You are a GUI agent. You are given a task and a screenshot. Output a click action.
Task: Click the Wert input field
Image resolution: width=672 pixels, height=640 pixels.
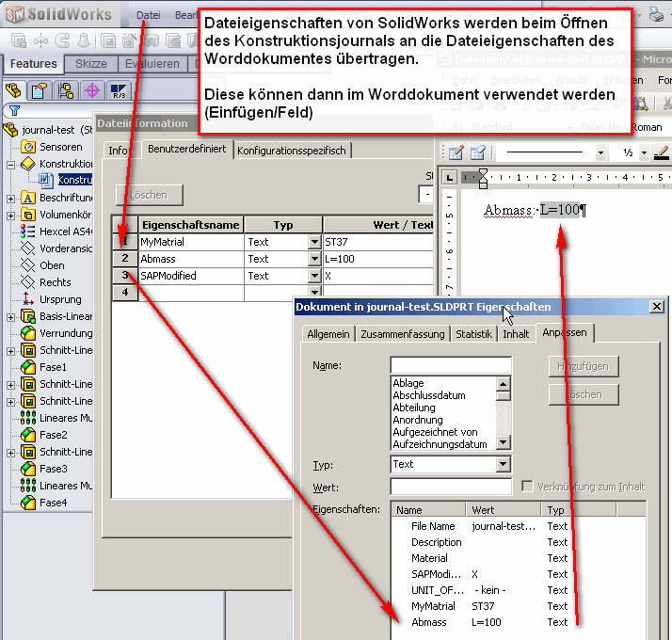click(x=451, y=487)
